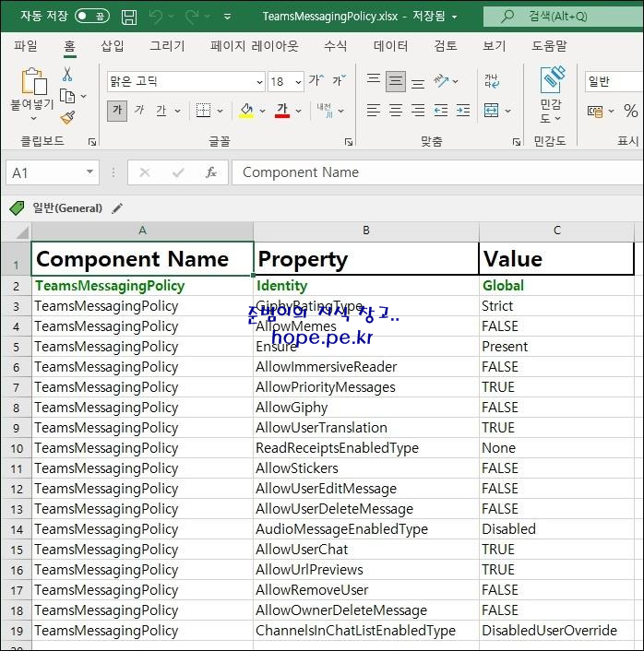This screenshot has height=651, width=644.
Task: Click the search box (Alt+Q)
Action: coord(564,17)
